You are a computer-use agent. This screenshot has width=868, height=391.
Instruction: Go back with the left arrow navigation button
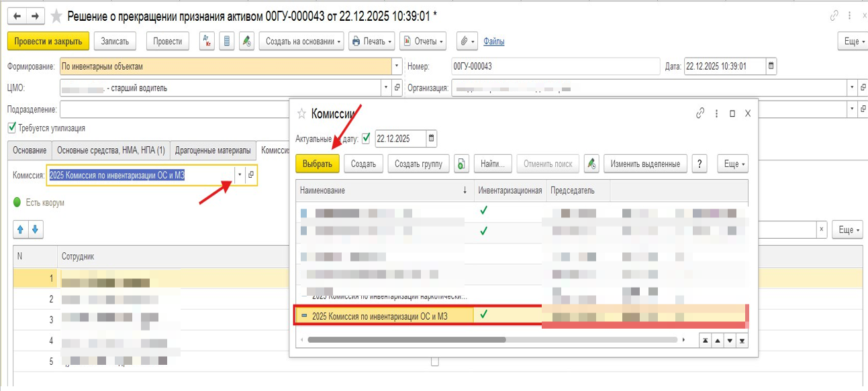[x=17, y=15]
